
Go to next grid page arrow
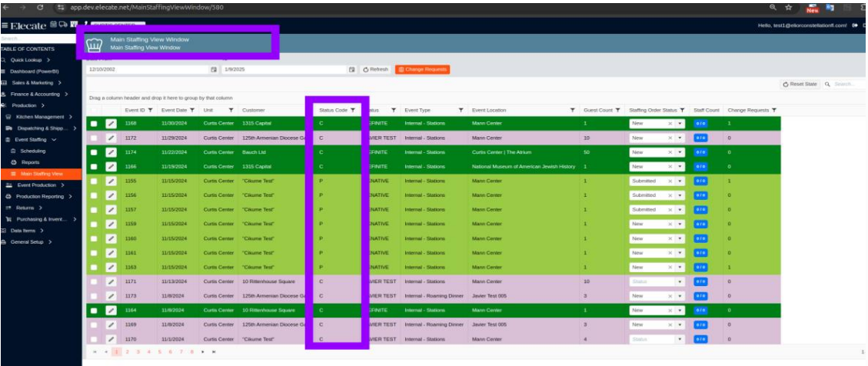[x=203, y=351]
